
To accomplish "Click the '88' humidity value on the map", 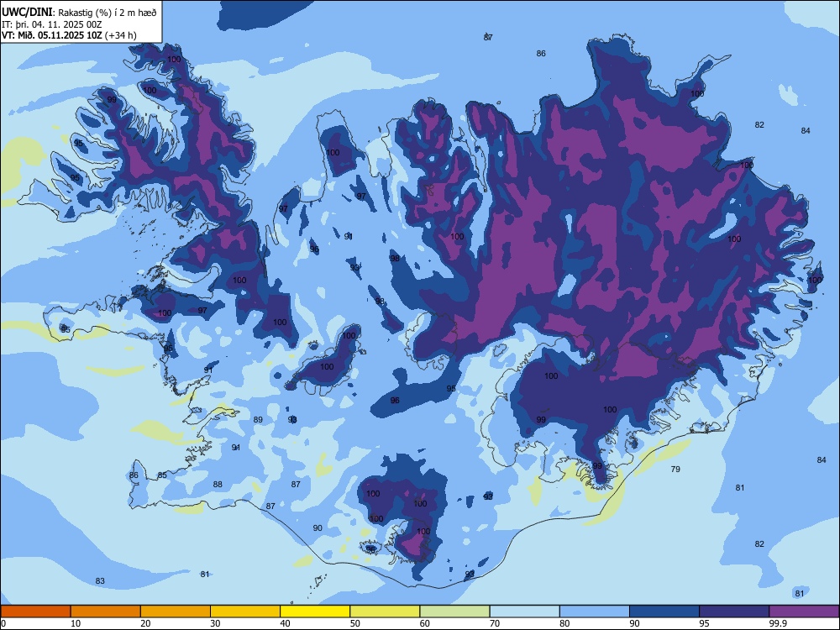I will tap(218, 485).
